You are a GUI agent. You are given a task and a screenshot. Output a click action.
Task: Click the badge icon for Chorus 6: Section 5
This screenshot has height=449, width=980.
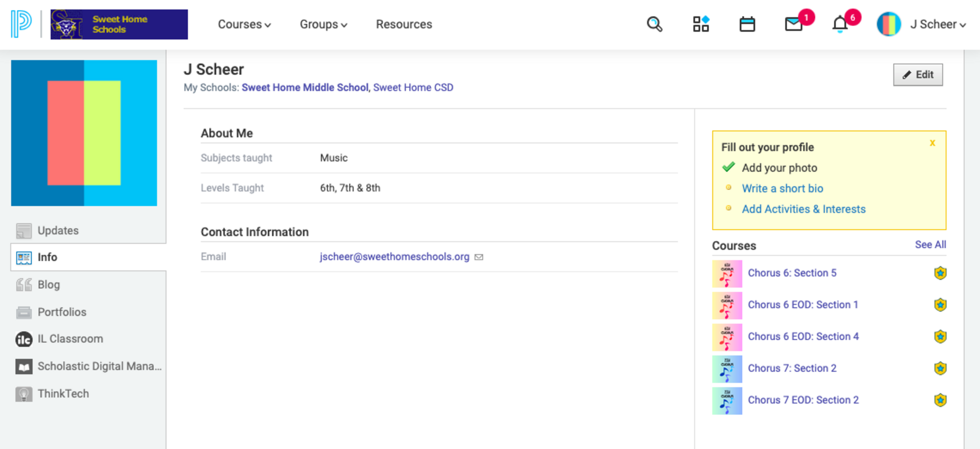(940, 273)
